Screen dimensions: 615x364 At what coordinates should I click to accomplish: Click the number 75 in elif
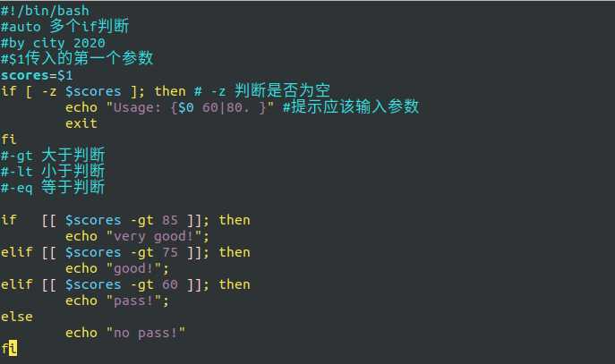pyautogui.click(x=170, y=252)
